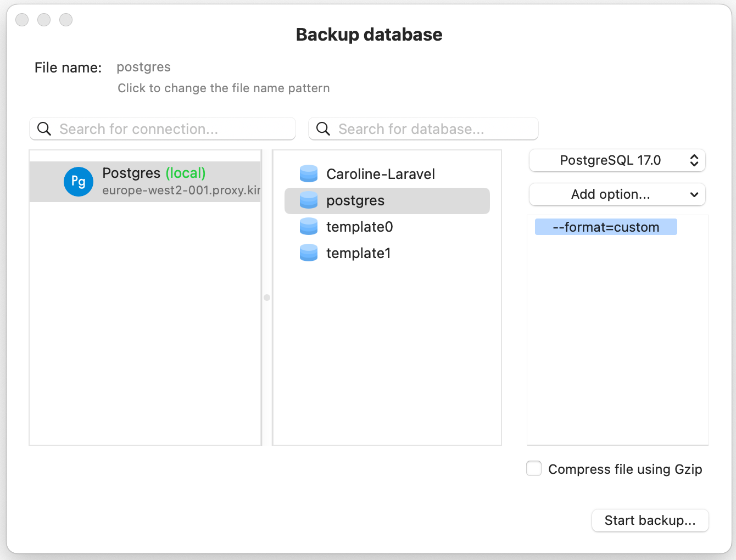Open the Add option dropdown
Viewport: 736px width, 560px height.
[616, 194]
